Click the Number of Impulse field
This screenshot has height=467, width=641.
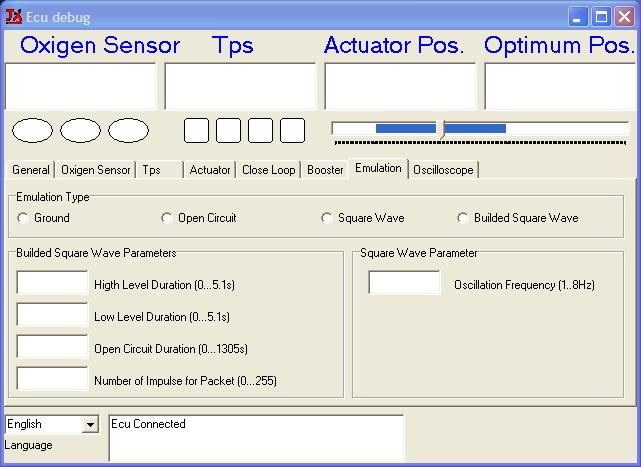coord(53,380)
